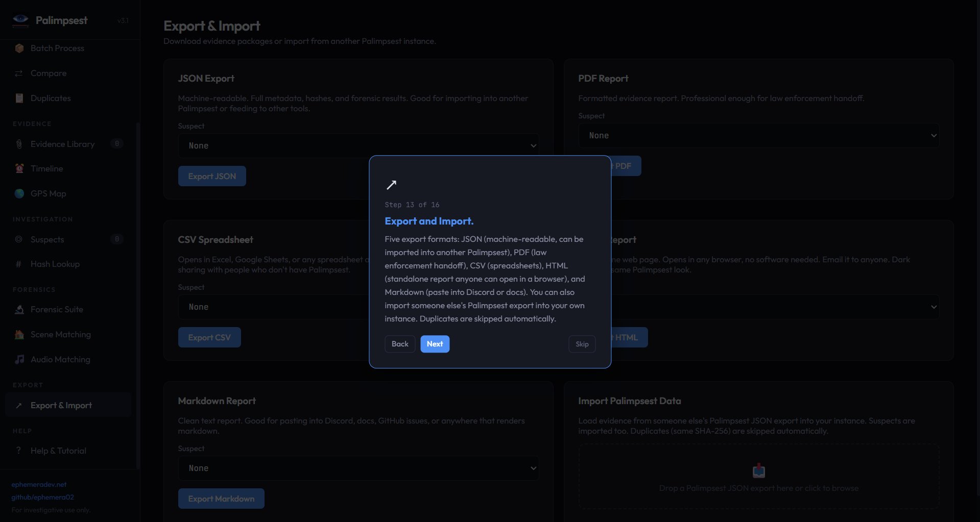Click the Compare arrows icon in sidebar
This screenshot has width=980, height=522.
(x=19, y=73)
